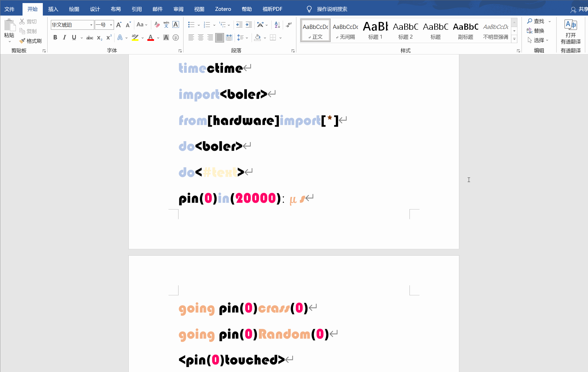Increase paragraph indent
This screenshot has height=372, width=588.
249,25
